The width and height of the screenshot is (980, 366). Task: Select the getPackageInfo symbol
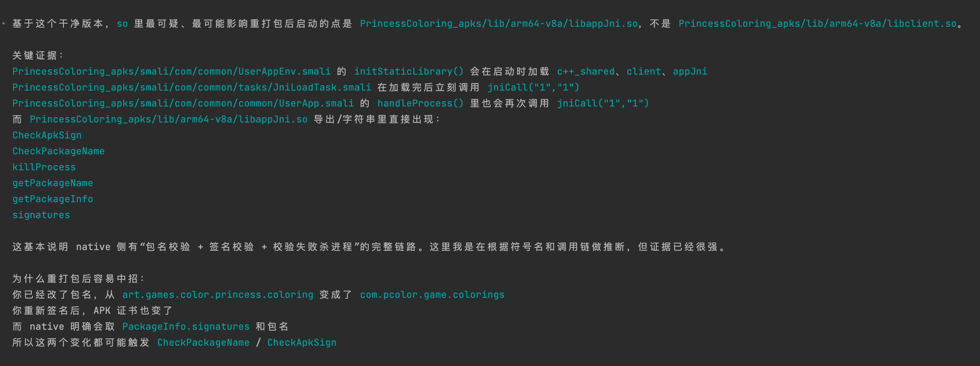(x=53, y=199)
